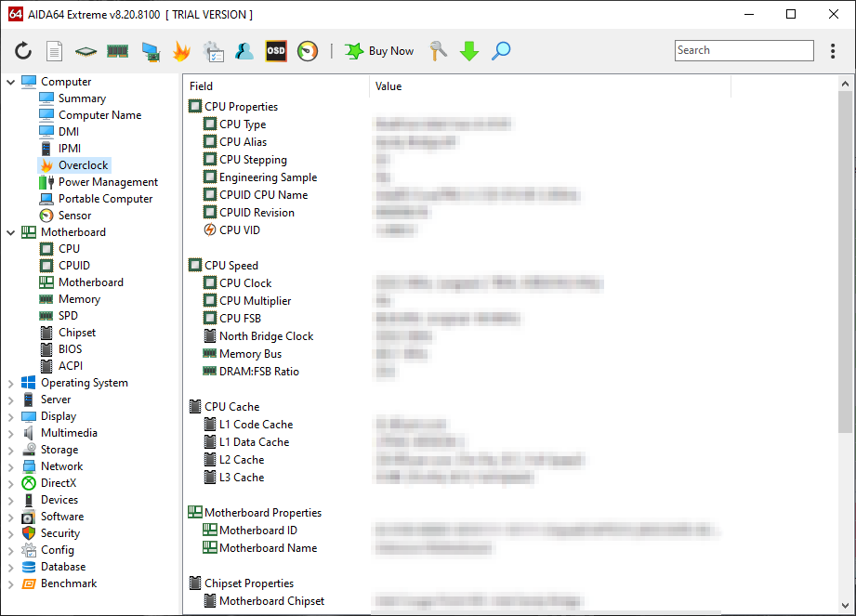The height and width of the screenshot is (616, 856).
Task: Open the Report page icon
Action: tap(55, 51)
